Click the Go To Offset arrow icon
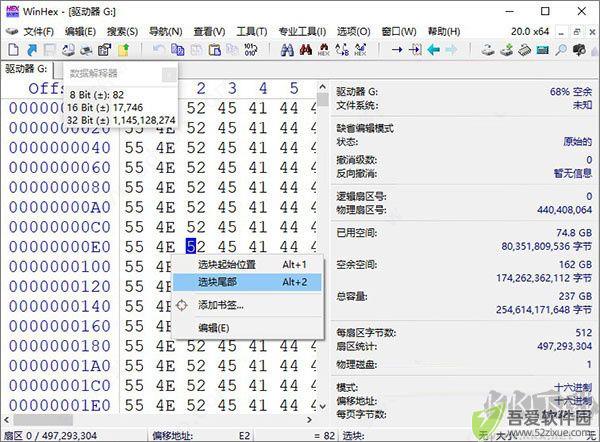 397,50
